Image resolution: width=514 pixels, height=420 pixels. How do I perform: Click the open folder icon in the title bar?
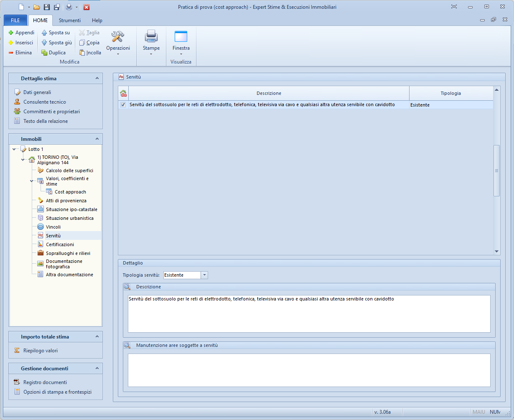(x=36, y=7)
